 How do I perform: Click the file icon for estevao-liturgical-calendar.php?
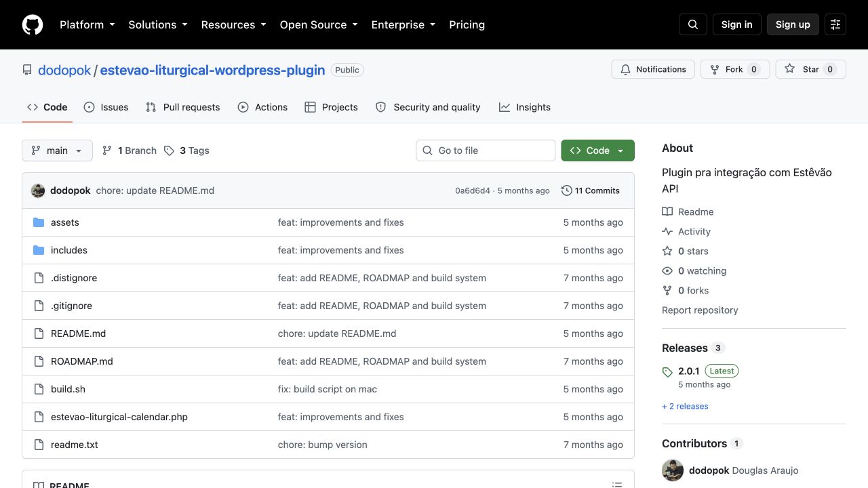coord(39,417)
